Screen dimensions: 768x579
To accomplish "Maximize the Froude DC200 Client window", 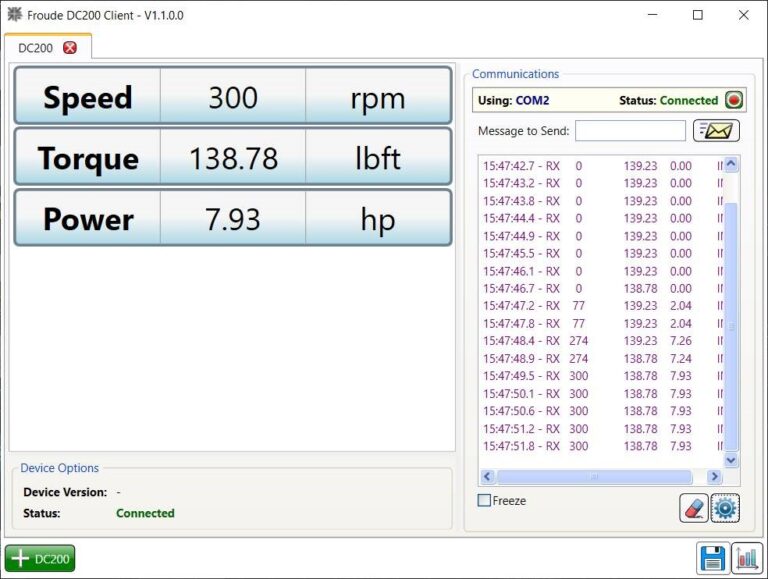I will (697, 15).
